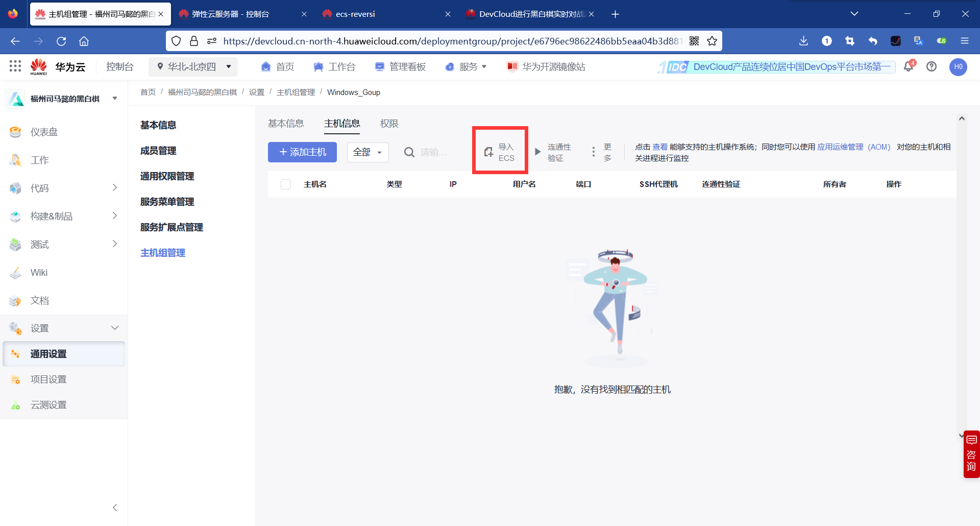Open the 仪表盘 dashboard from the sidebar
This screenshot has height=526, width=980.
tap(43, 131)
